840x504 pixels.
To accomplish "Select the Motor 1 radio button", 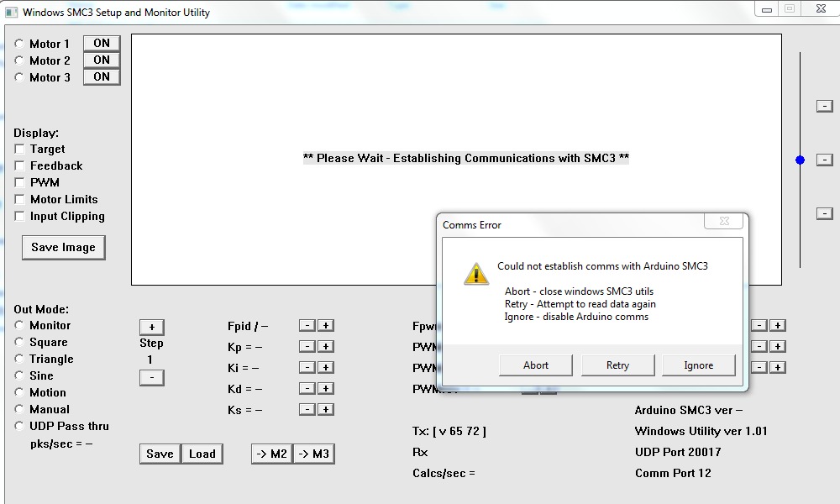I will point(19,44).
